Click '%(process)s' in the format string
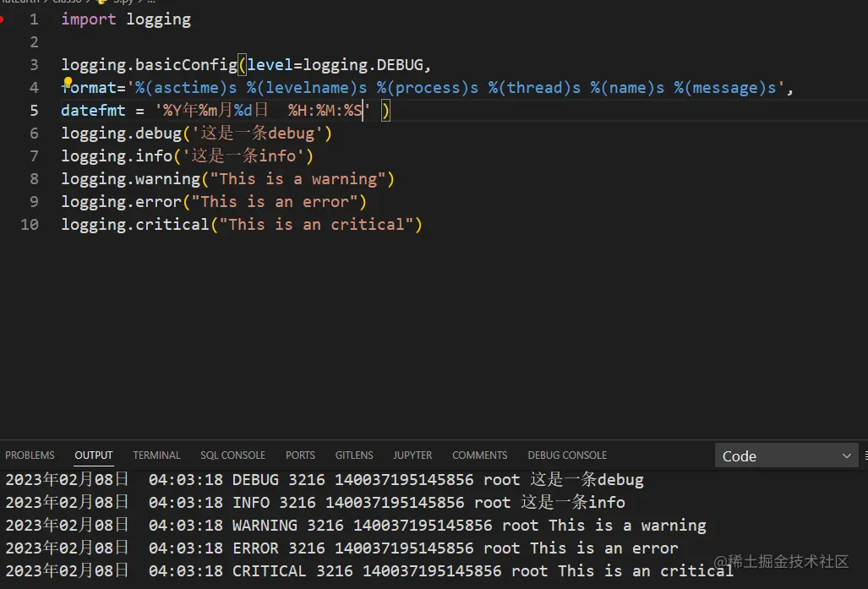Image resolution: width=868 pixels, height=589 pixels. point(428,88)
